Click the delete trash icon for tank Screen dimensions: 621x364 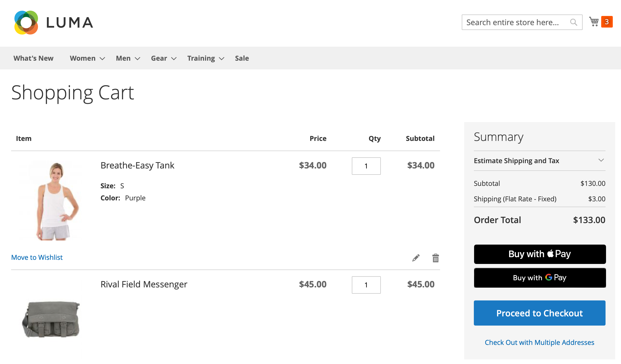point(435,257)
